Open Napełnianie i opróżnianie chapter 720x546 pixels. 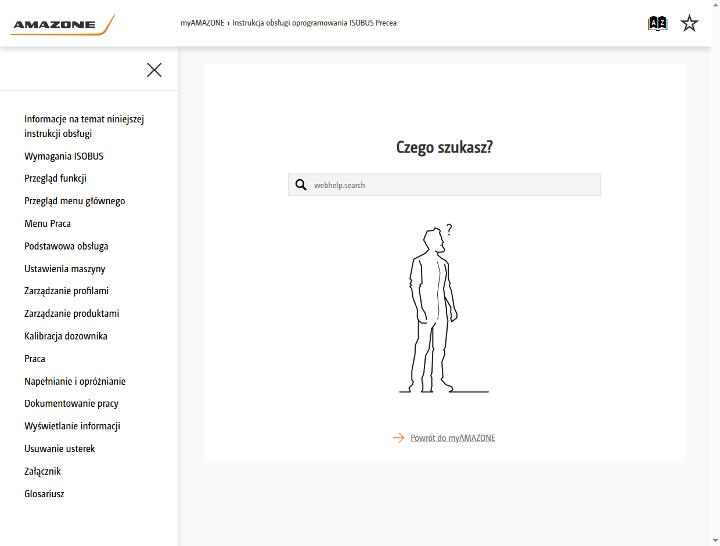point(75,381)
